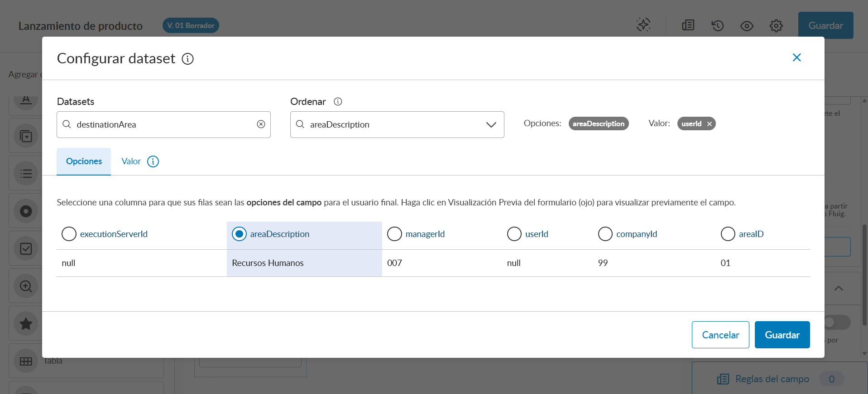Screen dimensions: 868x394
Task: Click the info icon beside Valor tab
Action: [x=153, y=161]
